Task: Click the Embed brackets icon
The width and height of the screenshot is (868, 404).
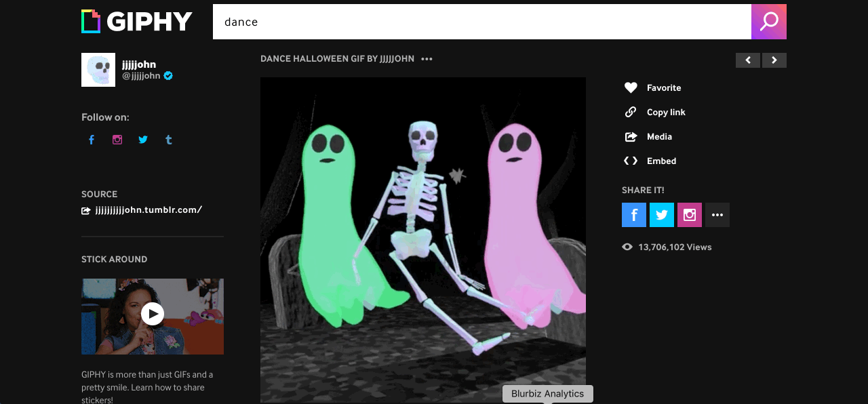Action: point(631,161)
